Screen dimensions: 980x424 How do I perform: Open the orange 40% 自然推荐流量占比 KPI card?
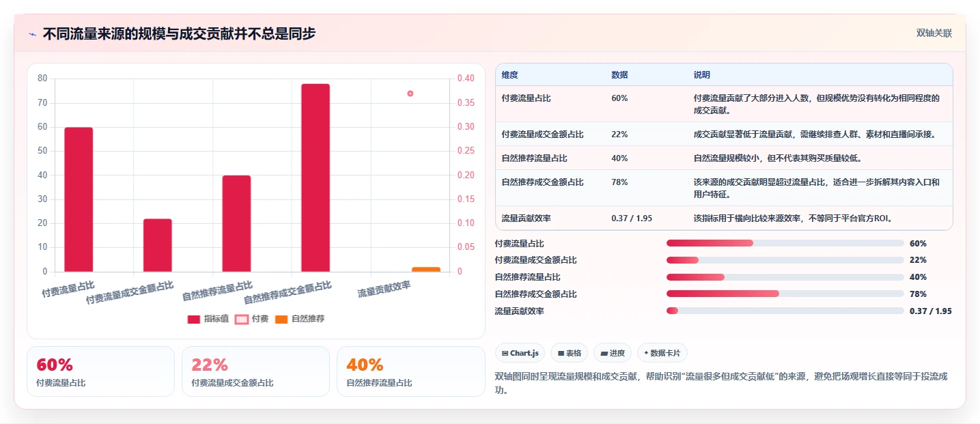tap(410, 371)
